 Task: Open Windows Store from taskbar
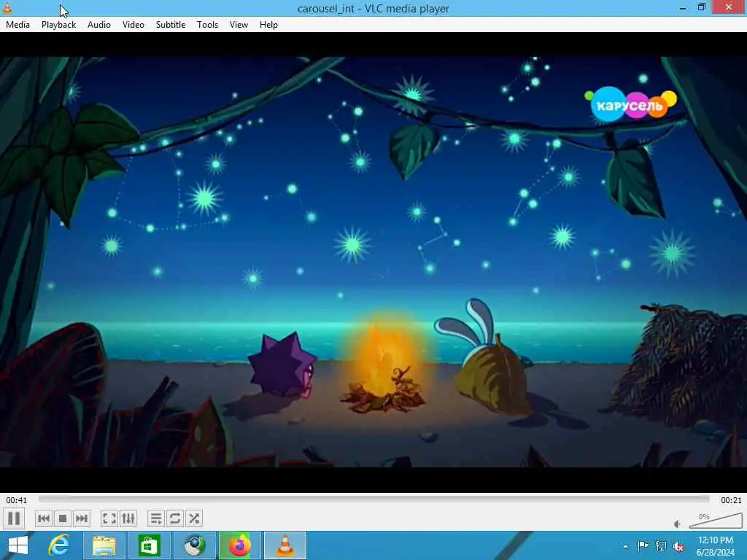point(149,545)
